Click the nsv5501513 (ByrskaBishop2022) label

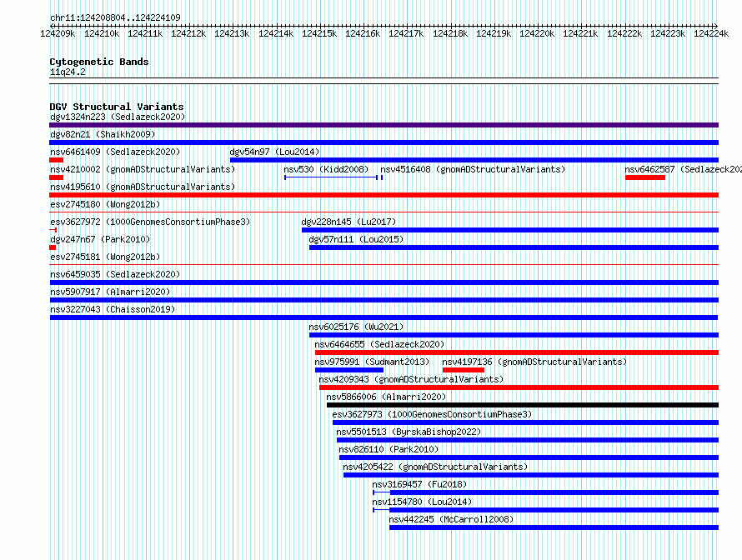point(409,432)
